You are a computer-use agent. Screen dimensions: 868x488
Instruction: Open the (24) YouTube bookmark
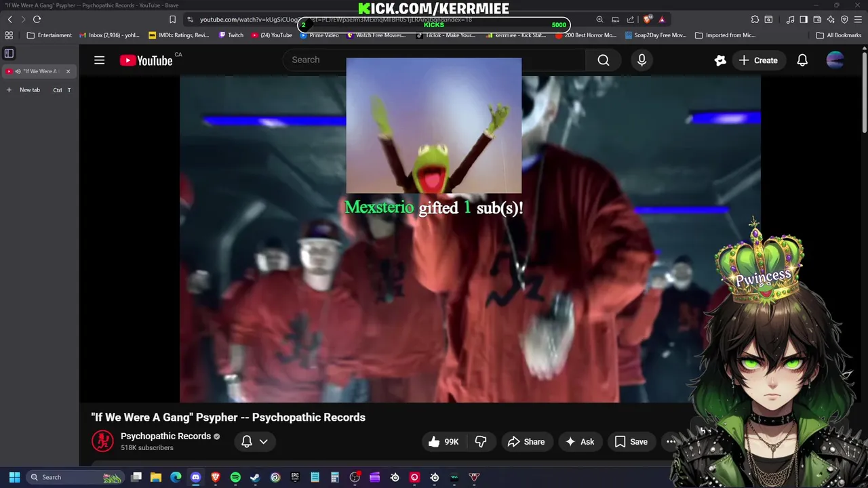[272, 35]
